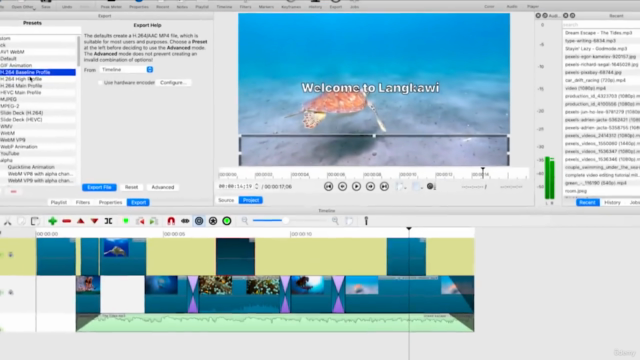Open the From Timeline dropdown
This screenshot has height=360, width=640.
pos(127,70)
